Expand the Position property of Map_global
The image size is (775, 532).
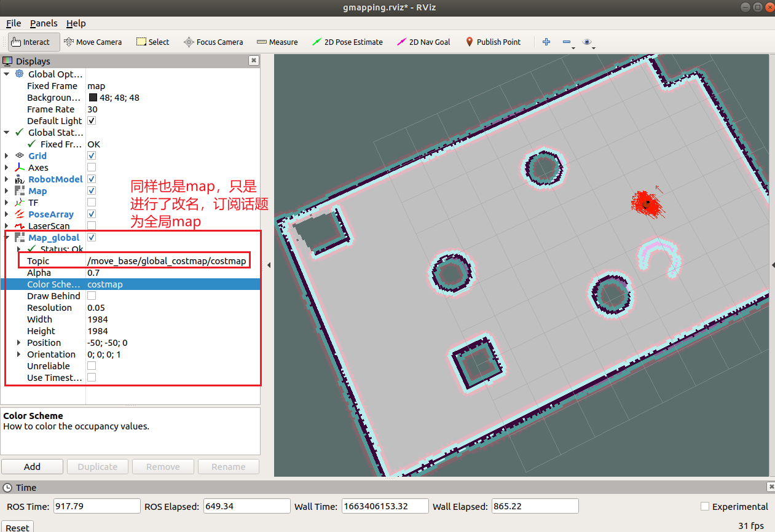click(18, 342)
